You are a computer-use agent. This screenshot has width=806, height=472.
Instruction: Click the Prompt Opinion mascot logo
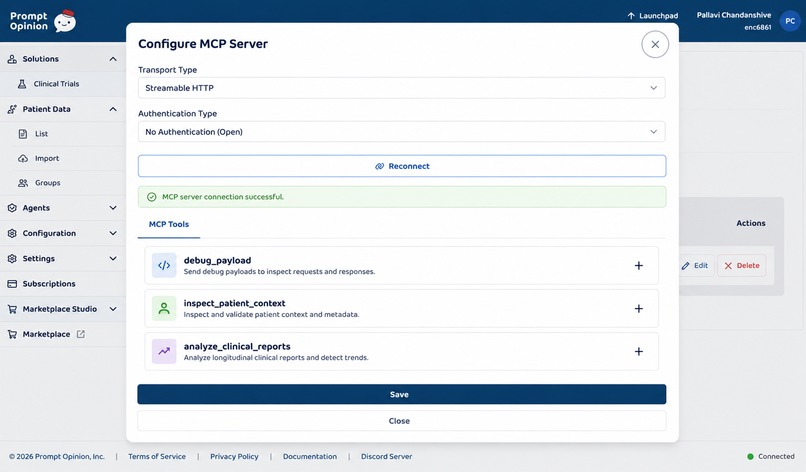(65, 21)
